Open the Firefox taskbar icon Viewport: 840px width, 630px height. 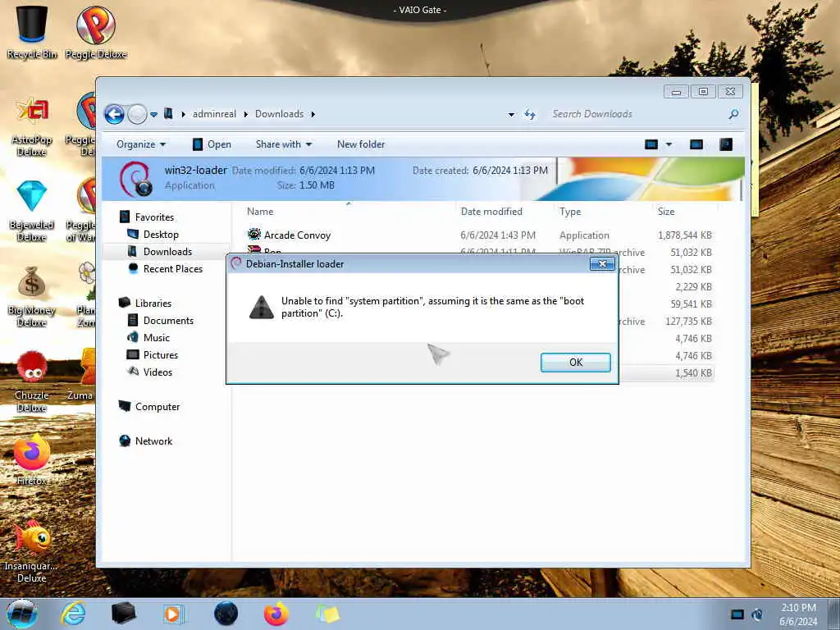(x=276, y=614)
